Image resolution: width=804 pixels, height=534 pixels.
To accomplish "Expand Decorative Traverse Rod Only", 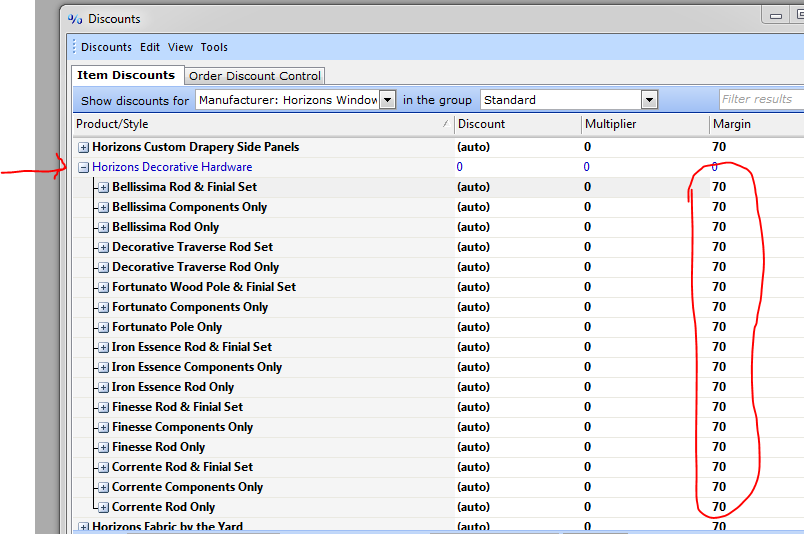I will point(104,268).
